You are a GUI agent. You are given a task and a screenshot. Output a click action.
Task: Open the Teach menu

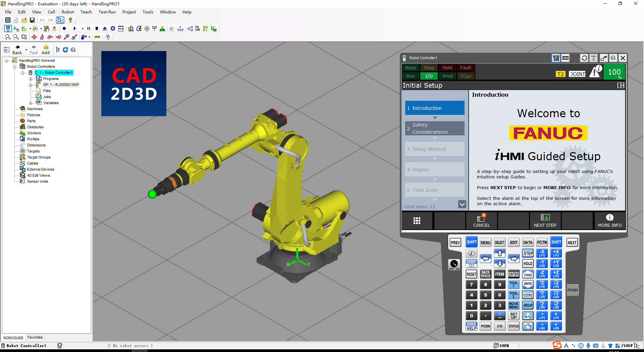click(86, 12)
